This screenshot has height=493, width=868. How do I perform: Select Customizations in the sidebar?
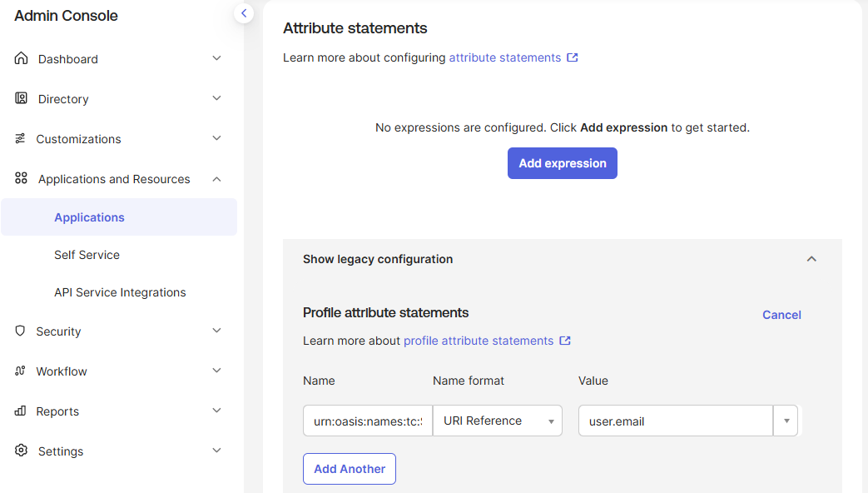pos(78,139)
